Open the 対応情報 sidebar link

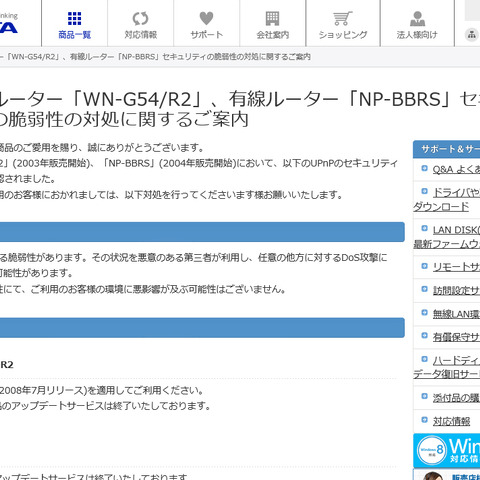coord(451,421)
